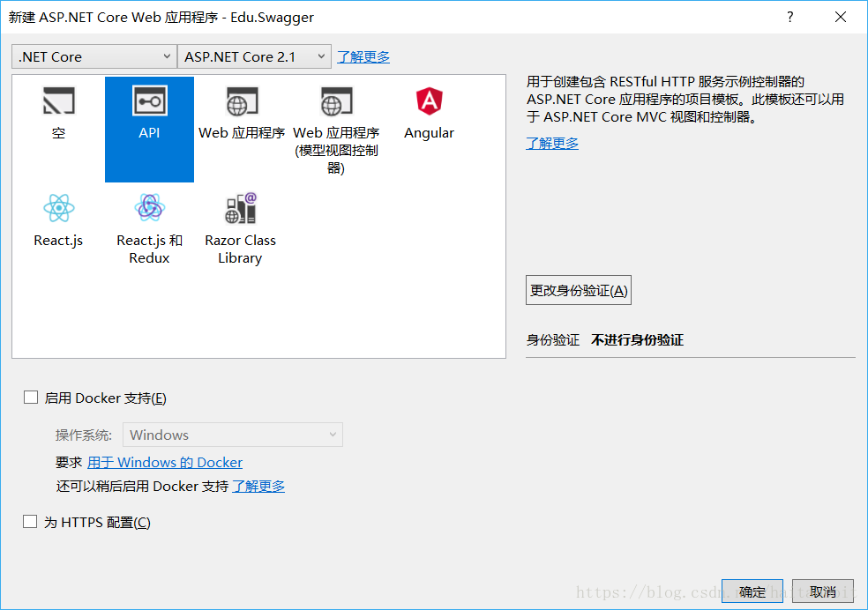This screenshot has height=610, width=868.
Task: Open the .NET Core framework dropdown
Action: [94, 56]
